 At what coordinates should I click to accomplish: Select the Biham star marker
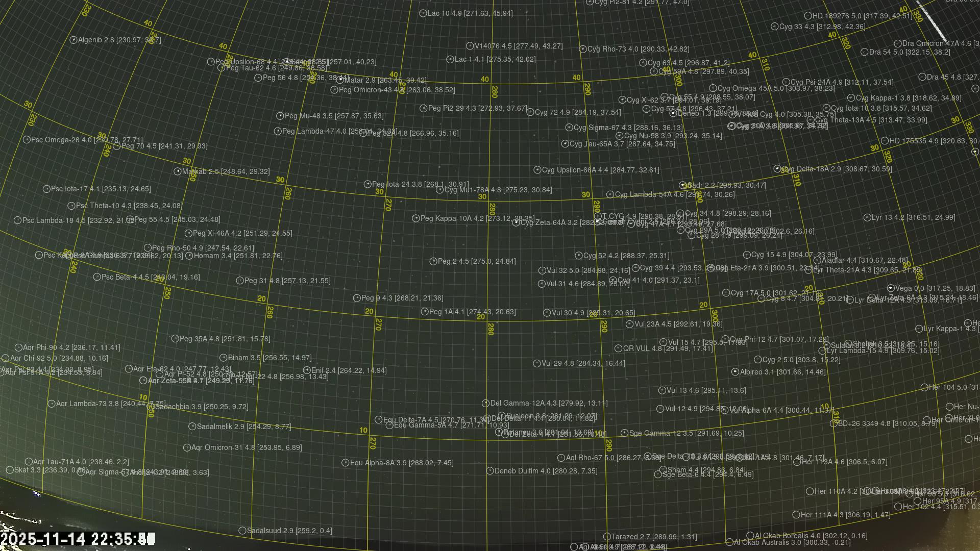point(223,358)
